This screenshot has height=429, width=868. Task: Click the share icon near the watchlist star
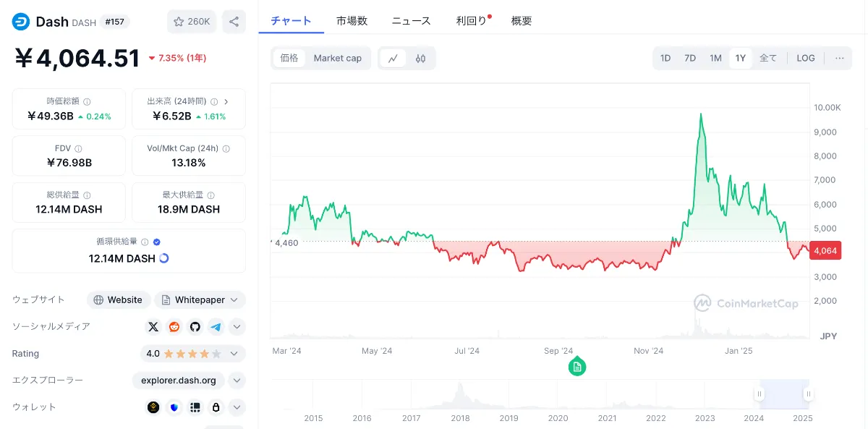click(x=233, y=21)
